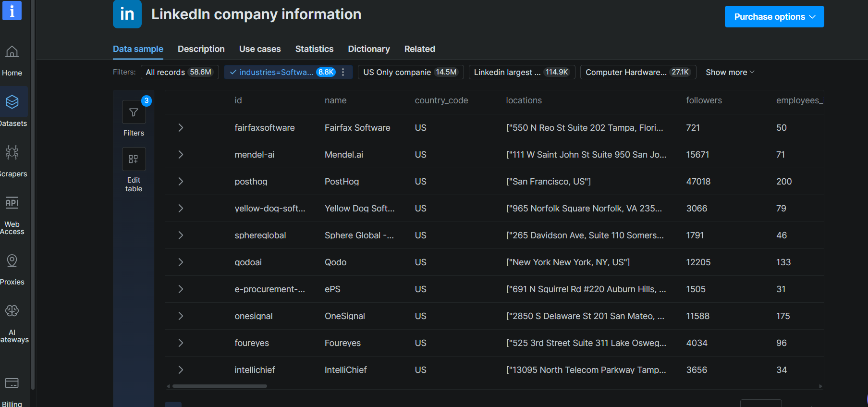Screen dimensions: 868x407
Task: Select the US Only companies filter
Action: coord(411,72)
